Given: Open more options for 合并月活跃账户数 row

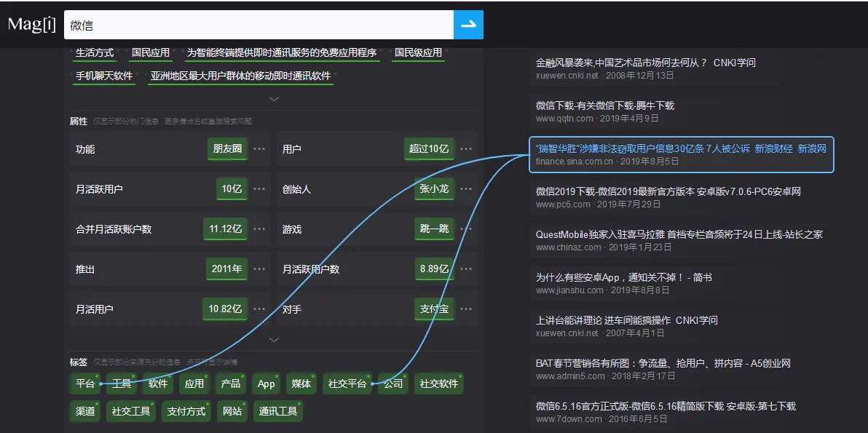Looking at the screenshot, I should pyautogui.click(x=259, y=229).
